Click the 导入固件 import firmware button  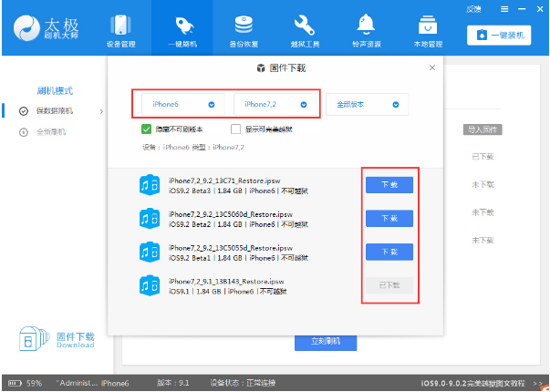point(483,129)
